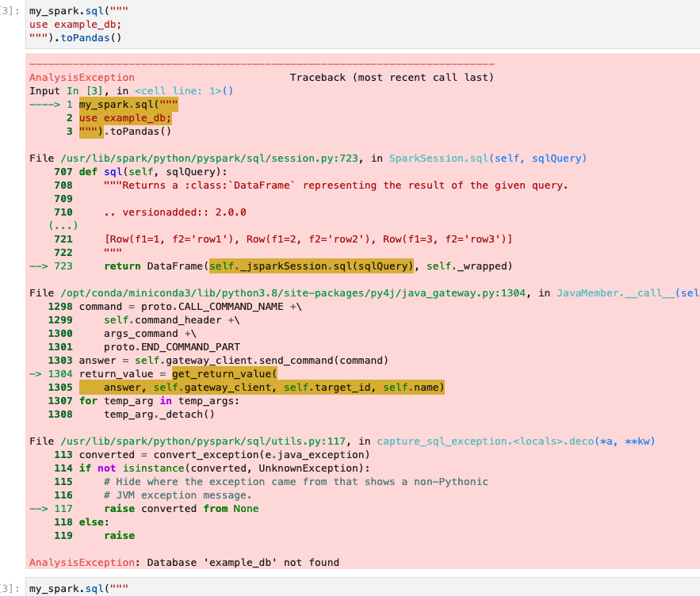Image resolution: width=700 pixels, height=596 pixels.
Task: Click 'SparkSession.sql(self, sqlQuery)' function name
Action: [x=488, y=159]
